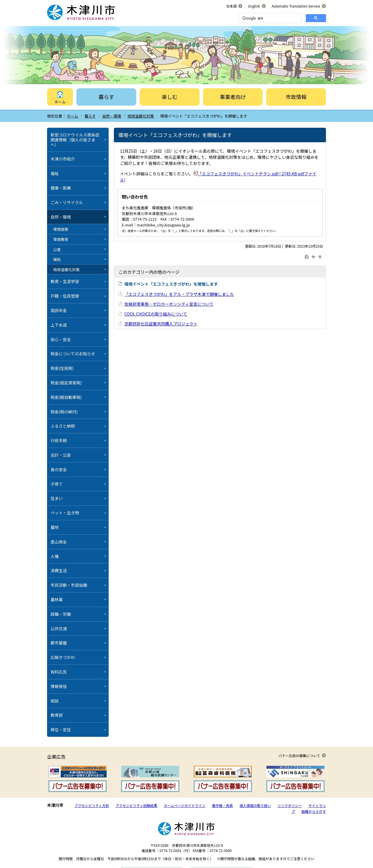Click footer link ホームページガイドライン
The image size is (373, 868).
(x=184, y=806)
